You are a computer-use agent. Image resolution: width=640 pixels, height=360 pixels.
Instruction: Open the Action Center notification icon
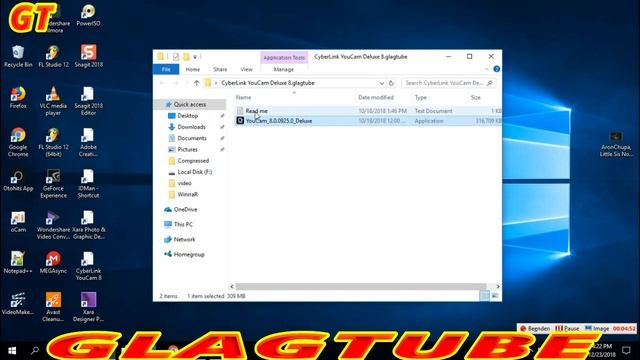click(626, 350)
